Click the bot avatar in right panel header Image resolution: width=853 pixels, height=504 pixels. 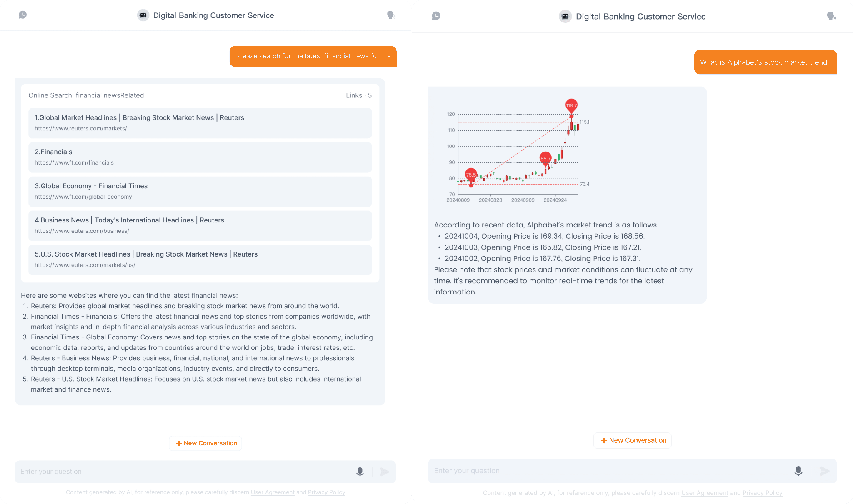[565, 16]
